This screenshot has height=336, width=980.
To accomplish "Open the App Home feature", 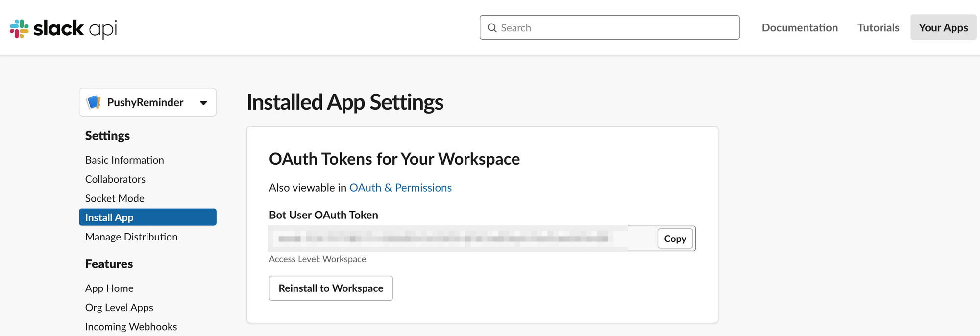I will click(109, 288).
